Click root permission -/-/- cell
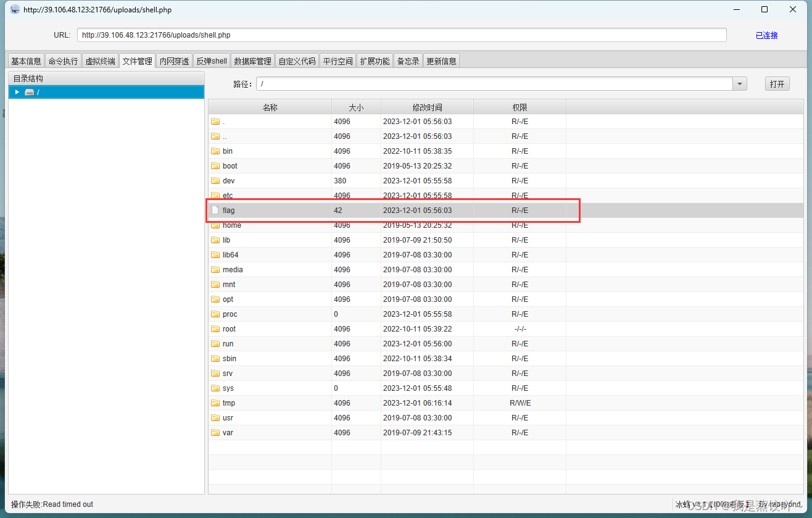 pyautogui.click(x=520, y=329)
